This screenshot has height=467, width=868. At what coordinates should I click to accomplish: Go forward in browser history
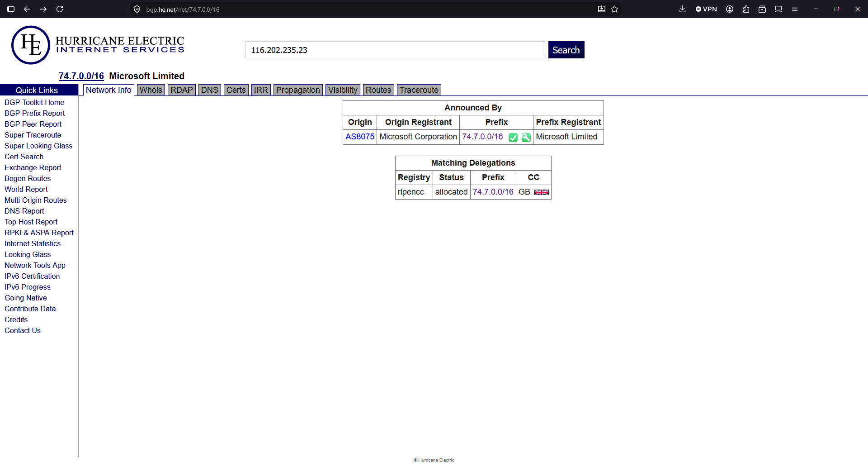pos(43,9)
